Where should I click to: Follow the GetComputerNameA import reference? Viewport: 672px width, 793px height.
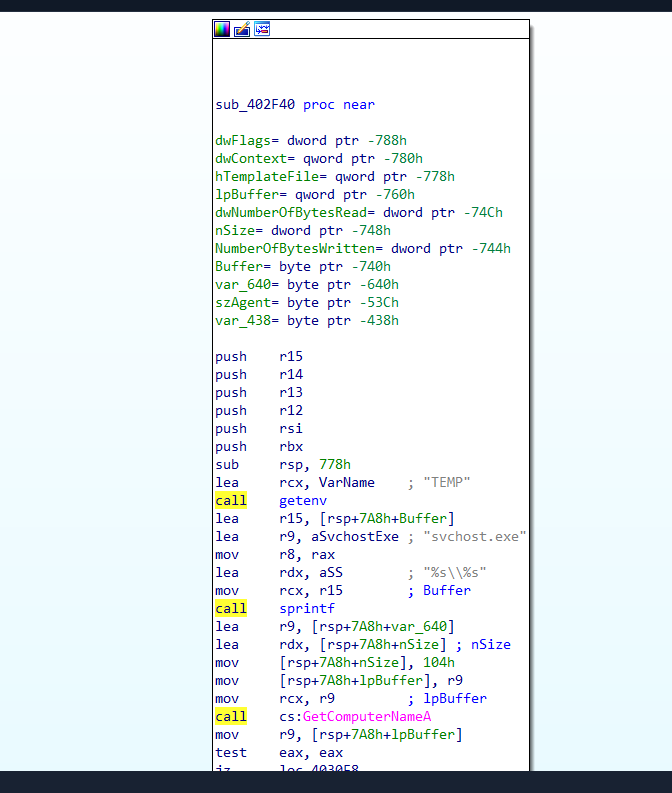click(x=367, y=717)
